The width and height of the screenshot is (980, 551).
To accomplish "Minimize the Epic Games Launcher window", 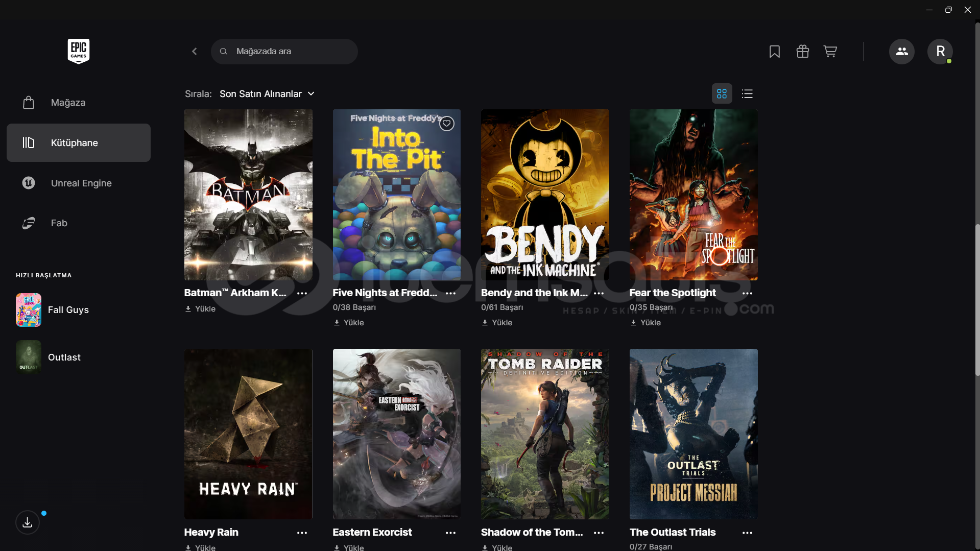I will (929, 10).
